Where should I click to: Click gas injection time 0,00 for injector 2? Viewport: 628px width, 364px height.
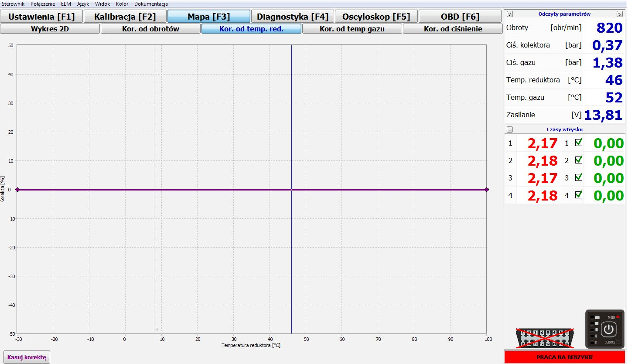[x=609, y=160]
